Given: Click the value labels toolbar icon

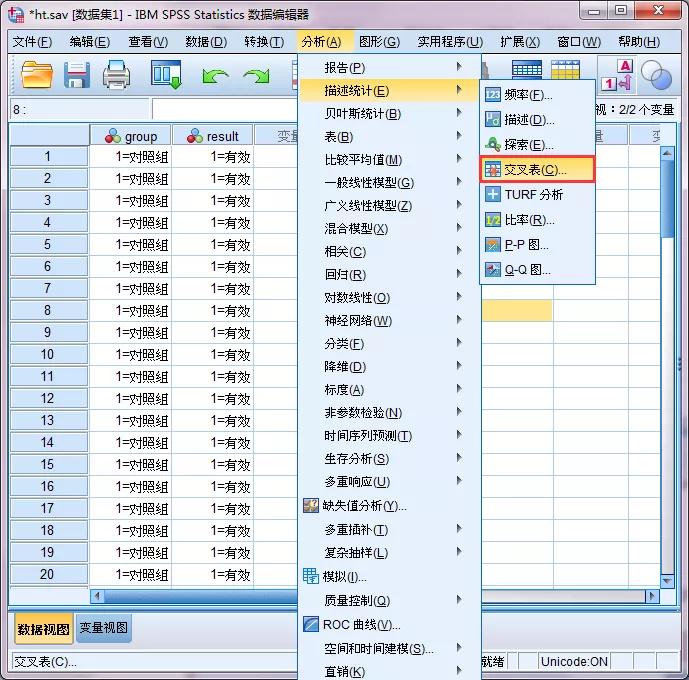Looking at the screenshot, I should point(617,76).
